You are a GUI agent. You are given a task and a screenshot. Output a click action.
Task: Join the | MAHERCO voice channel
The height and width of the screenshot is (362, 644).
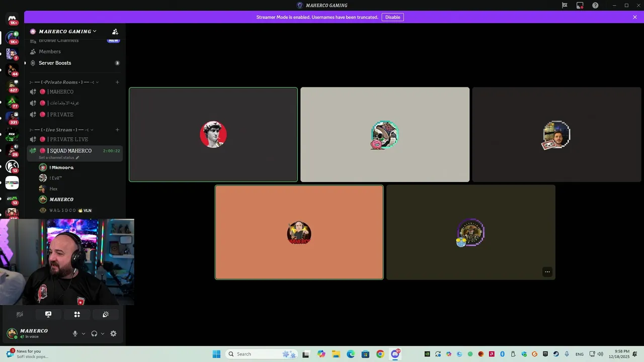point(74,92)
